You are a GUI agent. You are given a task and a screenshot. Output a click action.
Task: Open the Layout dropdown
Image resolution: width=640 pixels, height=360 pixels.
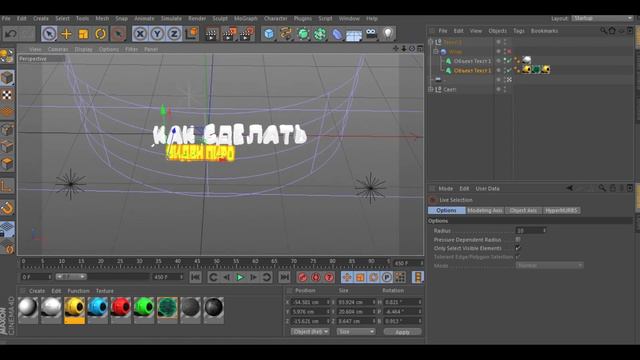(602, 18)
